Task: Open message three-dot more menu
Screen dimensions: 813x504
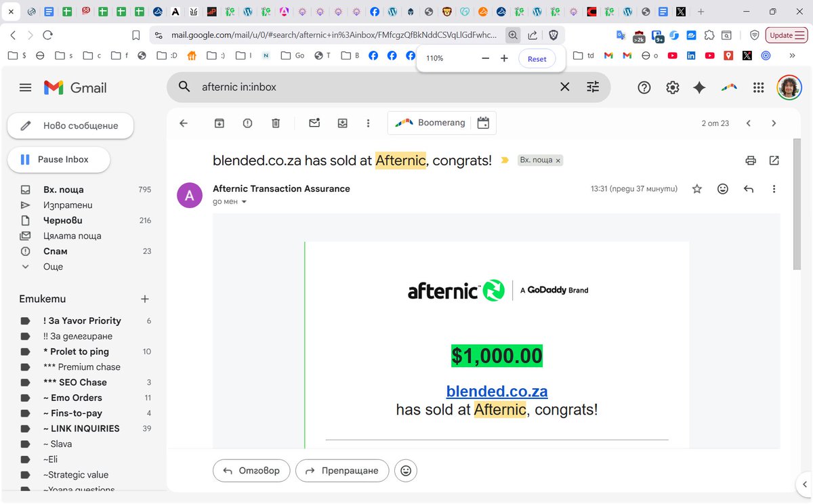Action: coord(774,189)
